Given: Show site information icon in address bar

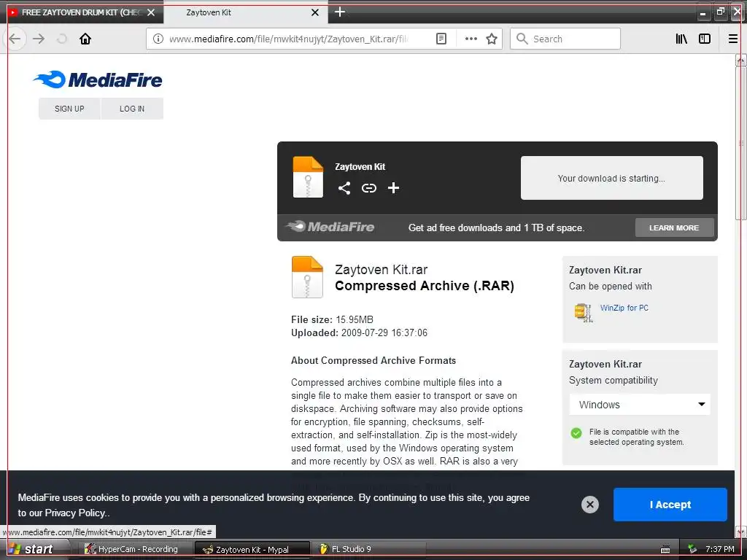Looking at the screenshot, I should (158, 39).
